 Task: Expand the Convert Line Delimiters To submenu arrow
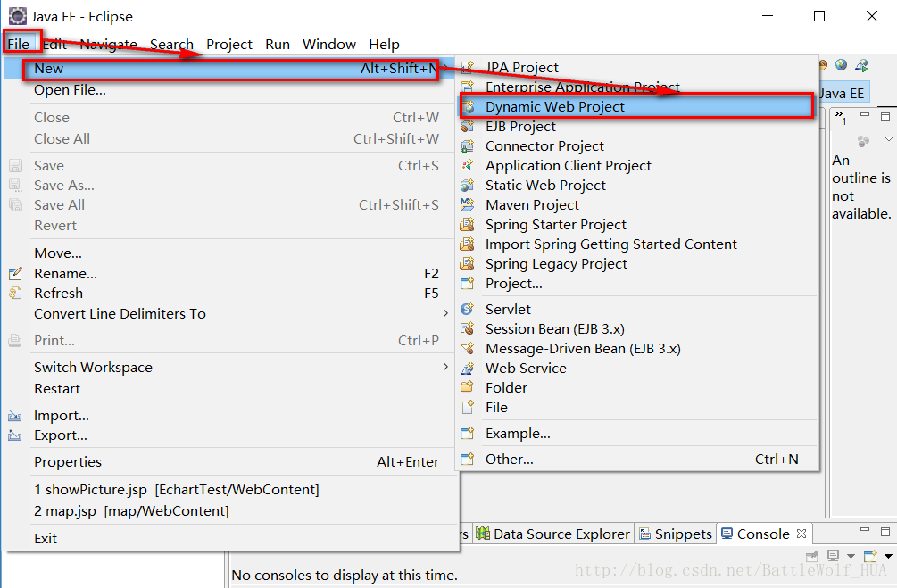[445, 313]
